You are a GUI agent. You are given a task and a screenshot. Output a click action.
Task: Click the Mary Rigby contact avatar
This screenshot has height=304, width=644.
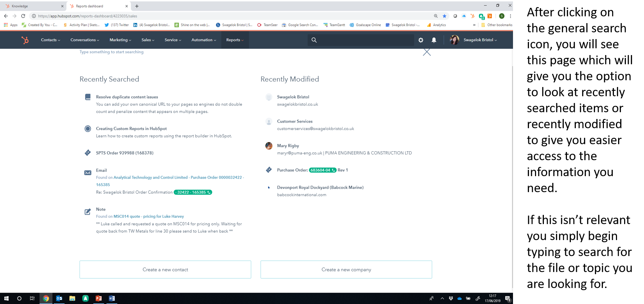point(269,146)
